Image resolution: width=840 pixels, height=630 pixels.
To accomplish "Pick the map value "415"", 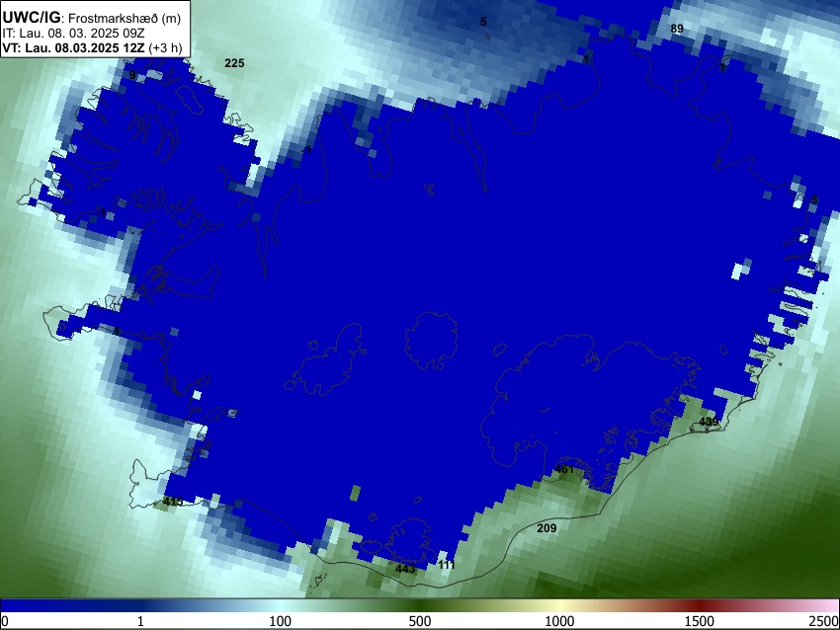I will [x=173, y=502].
